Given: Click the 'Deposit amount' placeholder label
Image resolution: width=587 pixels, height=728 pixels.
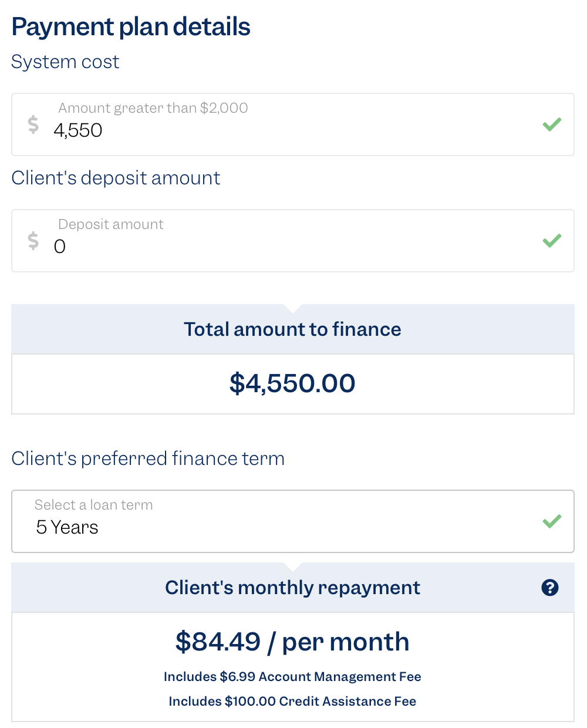Looking at the screenshot, I should tap(110, 224).
